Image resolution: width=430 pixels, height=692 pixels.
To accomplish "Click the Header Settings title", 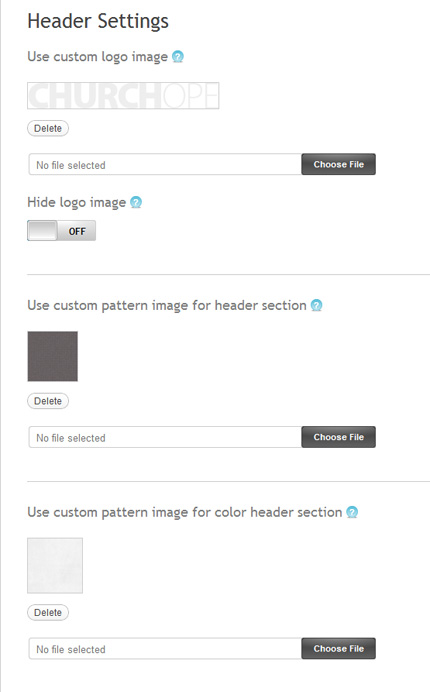I will [x=98, y=21].
